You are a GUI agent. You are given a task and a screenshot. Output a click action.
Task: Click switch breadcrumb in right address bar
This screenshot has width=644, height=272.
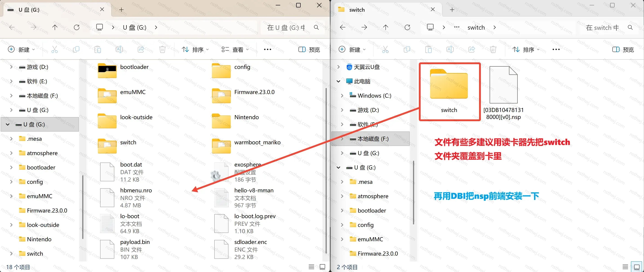[476, 27]
